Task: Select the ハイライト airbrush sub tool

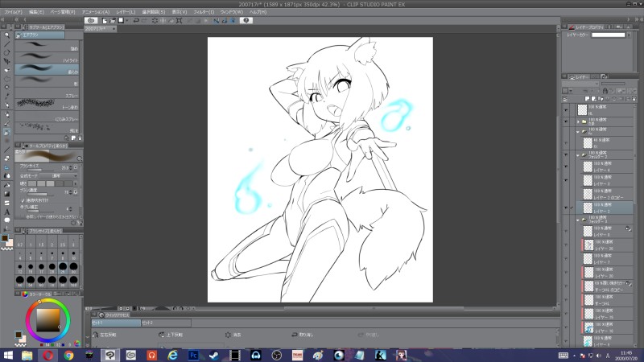Action: click(47, 58)
